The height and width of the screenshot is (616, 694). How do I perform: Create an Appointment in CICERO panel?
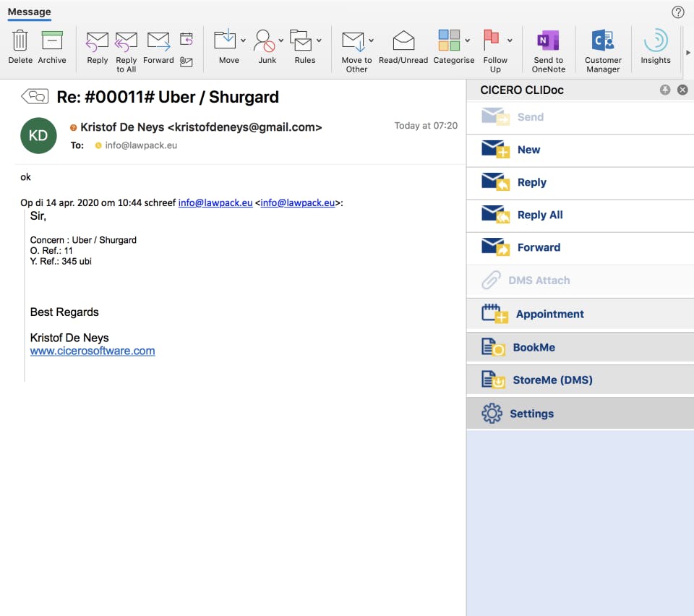581,315
